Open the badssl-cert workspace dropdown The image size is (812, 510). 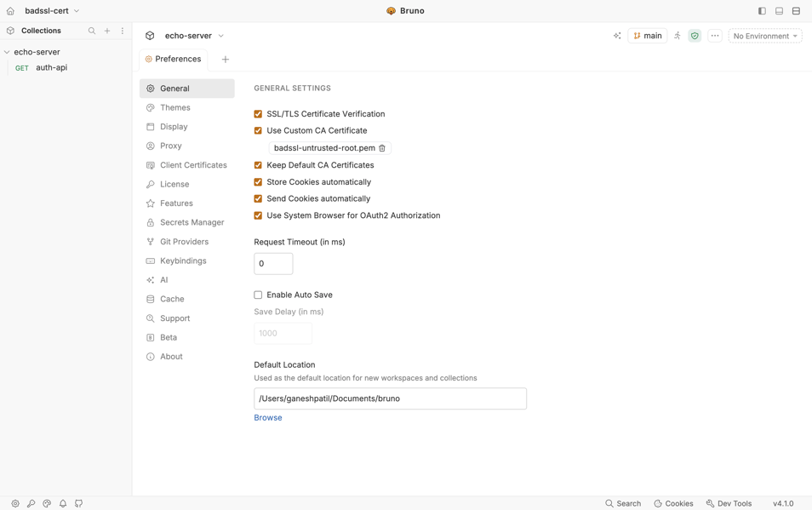pyautogui.click(x=52, y=11)
